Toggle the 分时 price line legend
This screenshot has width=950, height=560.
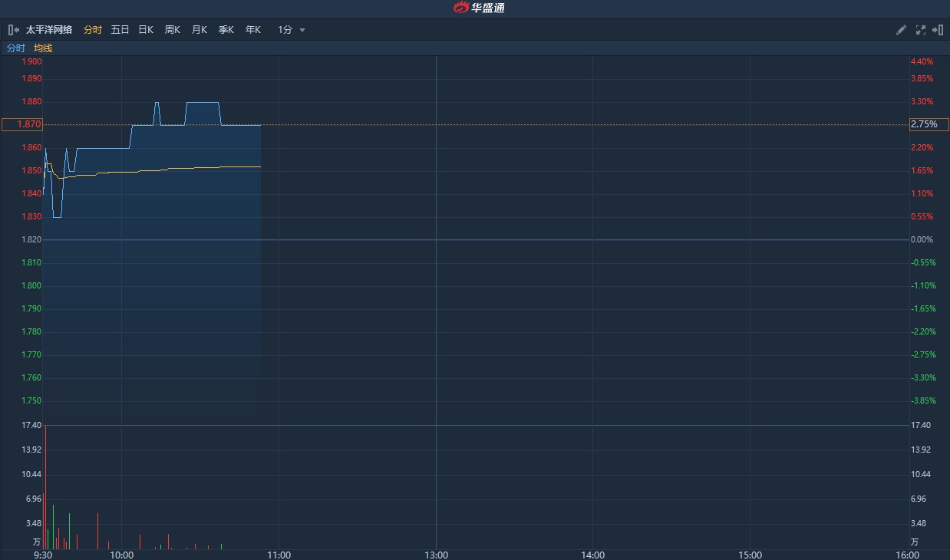[x=16, y=48]
